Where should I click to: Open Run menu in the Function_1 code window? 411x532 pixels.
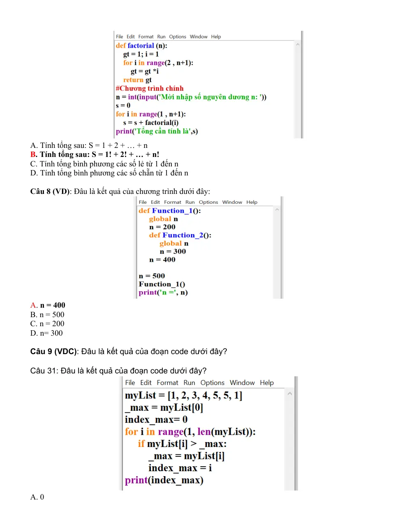pos(190,202)
